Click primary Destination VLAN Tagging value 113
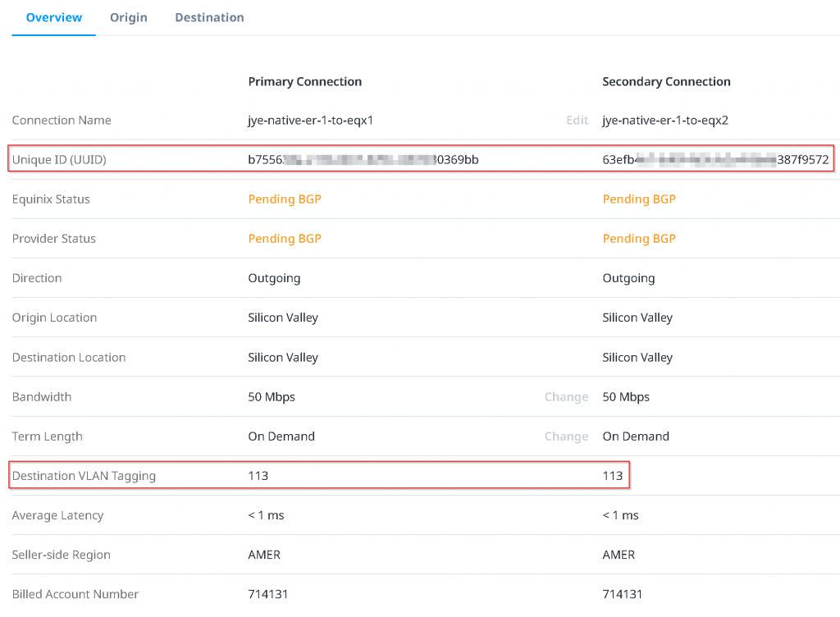 258,476
